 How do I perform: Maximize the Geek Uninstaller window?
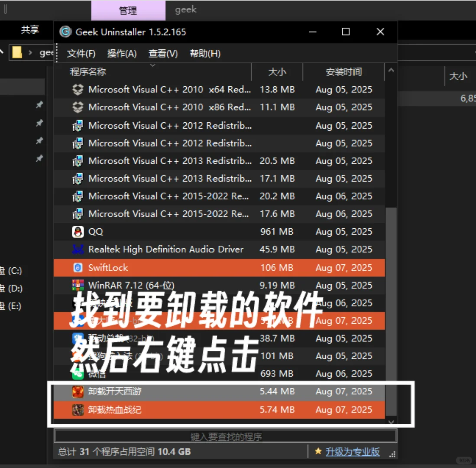coord(346,32)
